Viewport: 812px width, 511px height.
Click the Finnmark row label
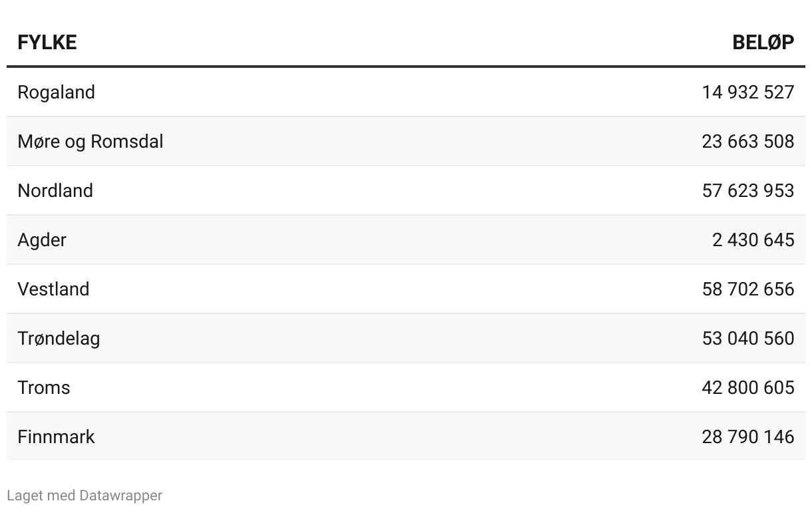coord(56,436)
